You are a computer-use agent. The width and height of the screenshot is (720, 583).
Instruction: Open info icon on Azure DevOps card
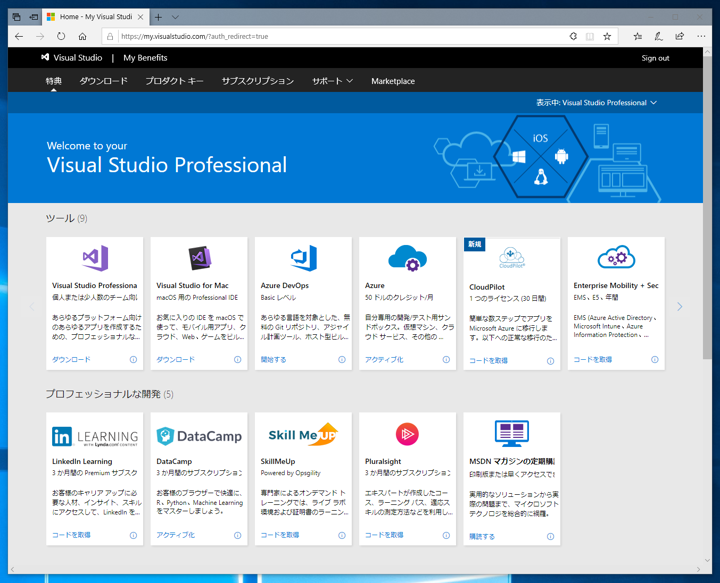click(x=342, y=359)
